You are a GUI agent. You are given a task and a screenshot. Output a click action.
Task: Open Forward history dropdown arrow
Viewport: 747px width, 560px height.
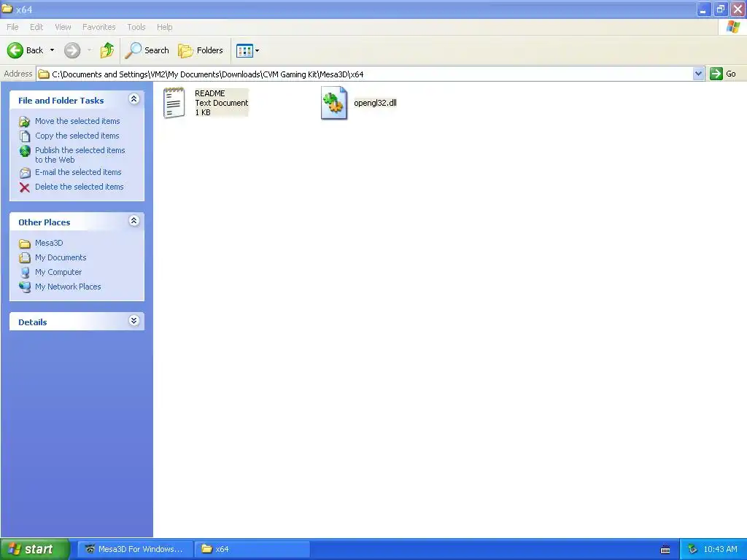(89, 50)
